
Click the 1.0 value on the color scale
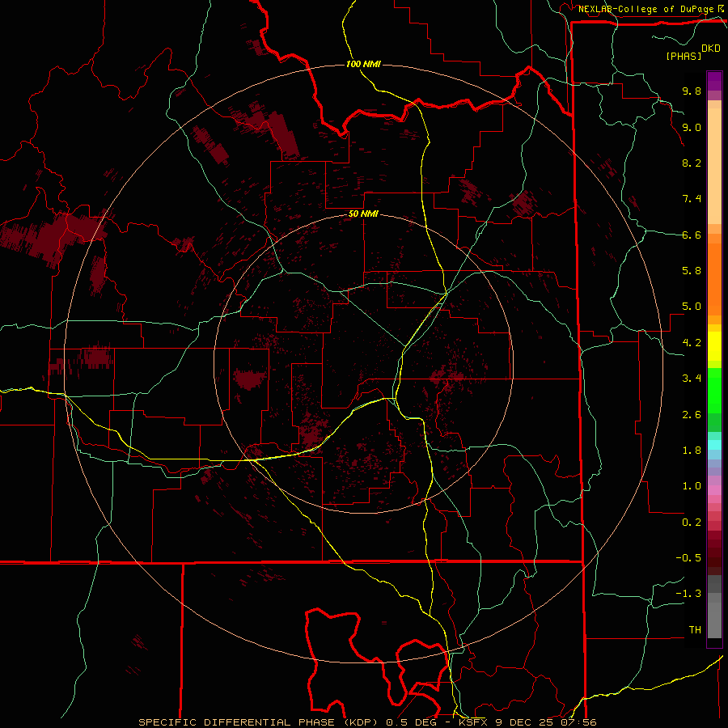(692, 487)
